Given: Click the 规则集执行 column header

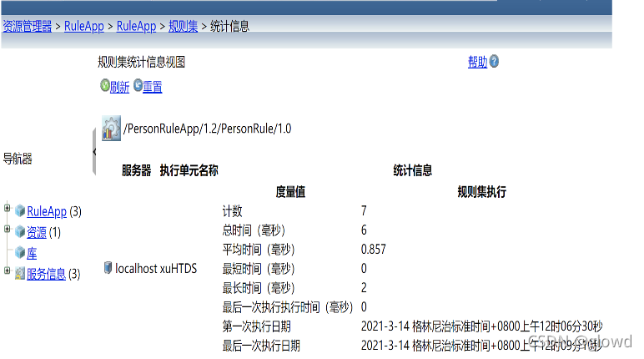Looking at the screenshot, I should tap(482, 192).
